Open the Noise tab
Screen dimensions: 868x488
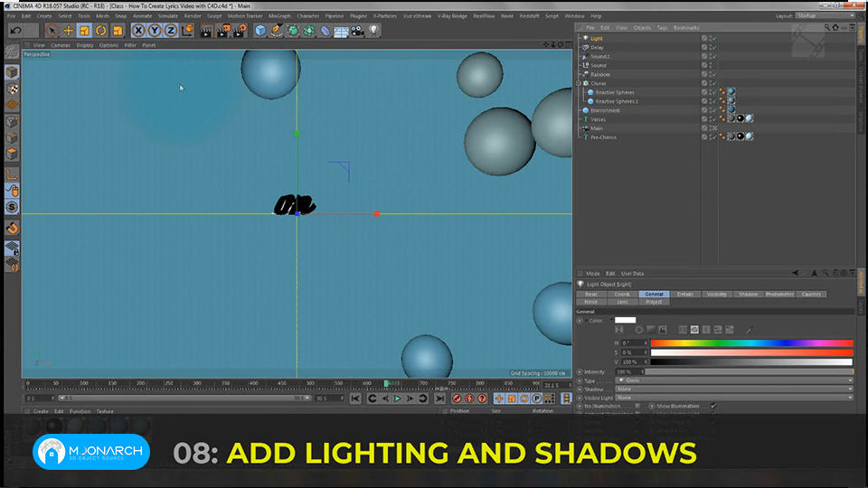(x=591, y=302)
